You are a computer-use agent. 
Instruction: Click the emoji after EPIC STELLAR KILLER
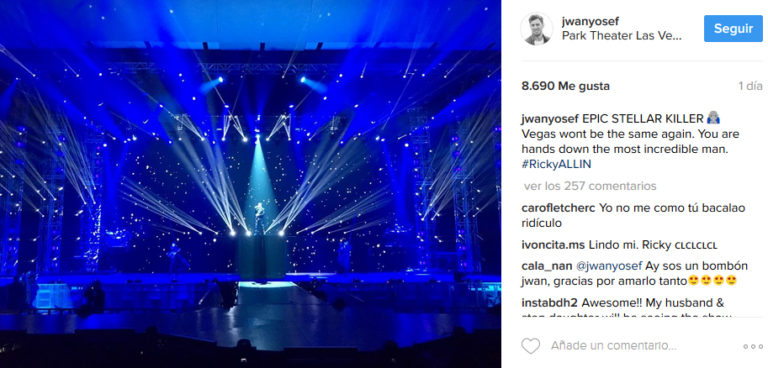pyautogui.click(x=714, y=118)
